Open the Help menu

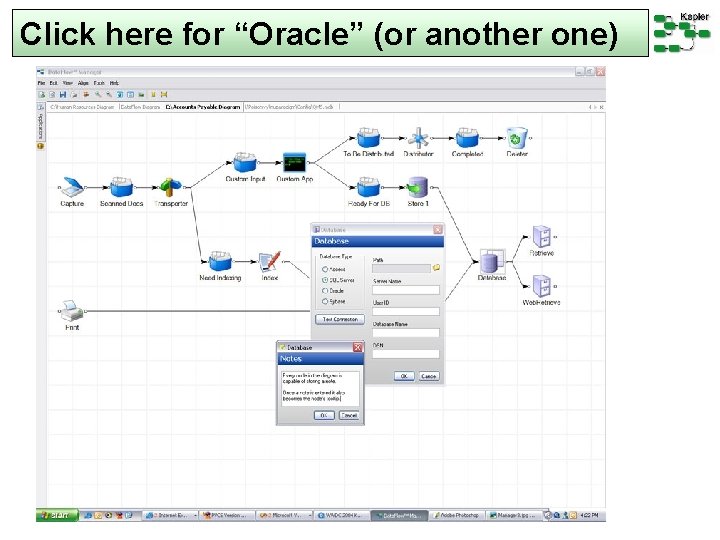tap(114, 83)
